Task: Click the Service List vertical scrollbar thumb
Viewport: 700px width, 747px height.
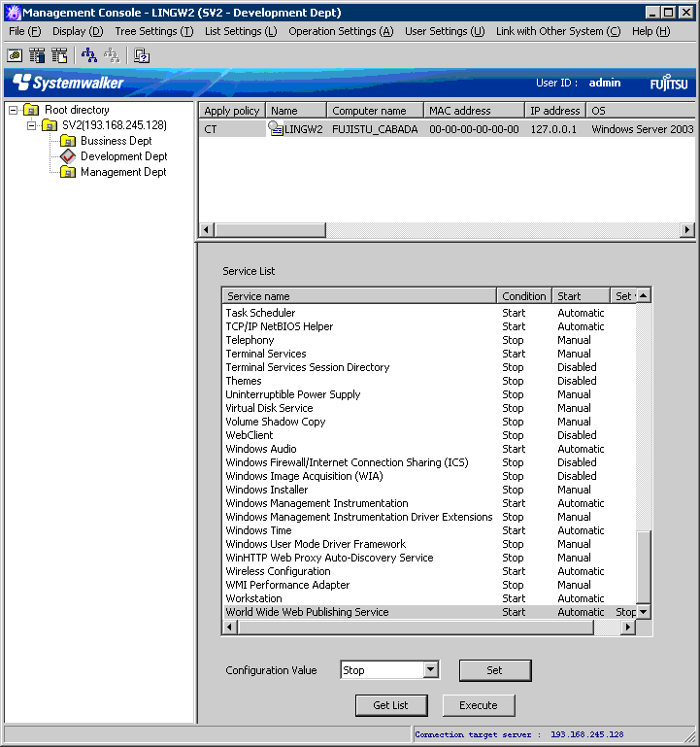Action: click(644, 567)
